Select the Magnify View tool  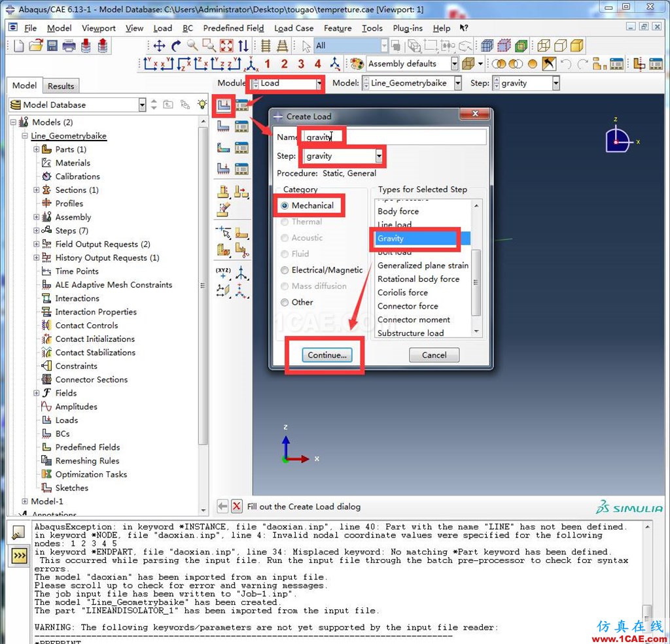[x=192, y=46]
